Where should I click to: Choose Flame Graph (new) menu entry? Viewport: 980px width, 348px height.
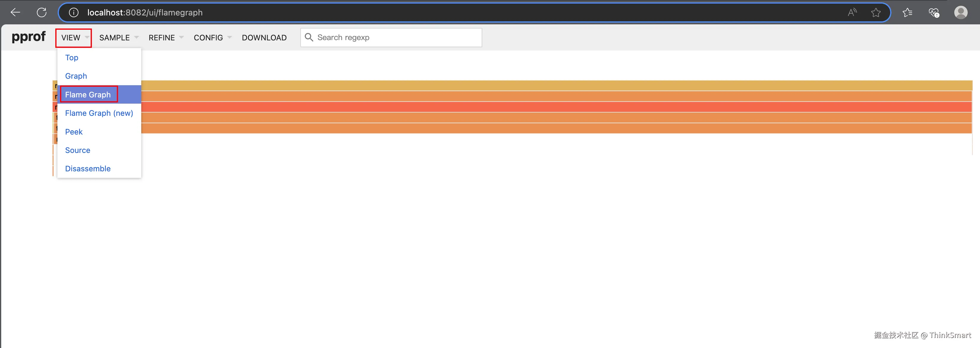click(99, 113)
